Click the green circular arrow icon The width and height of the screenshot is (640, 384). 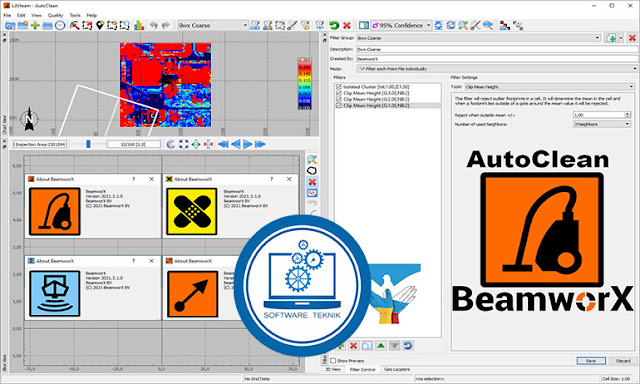coord(334,25)
